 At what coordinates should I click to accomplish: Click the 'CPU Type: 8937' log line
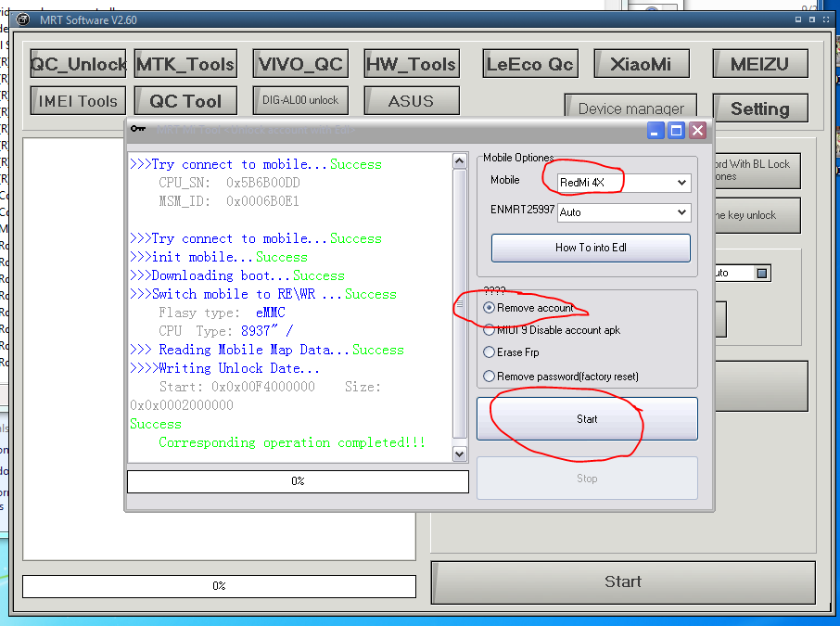pos(225,331)
